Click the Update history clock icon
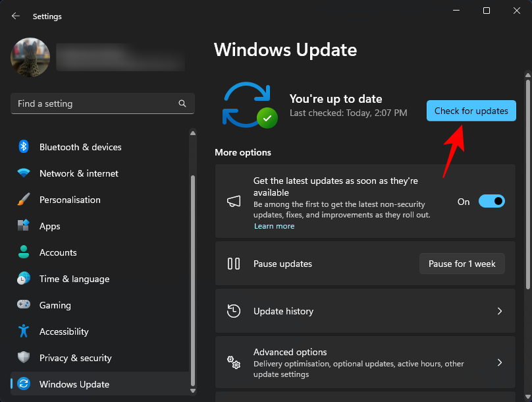Image resolution: width=532 pixels, height=402 pixels. click(234, 311)
